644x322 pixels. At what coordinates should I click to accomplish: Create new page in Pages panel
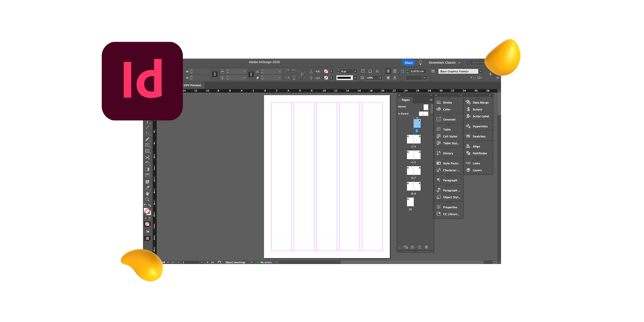pos(419,247)
